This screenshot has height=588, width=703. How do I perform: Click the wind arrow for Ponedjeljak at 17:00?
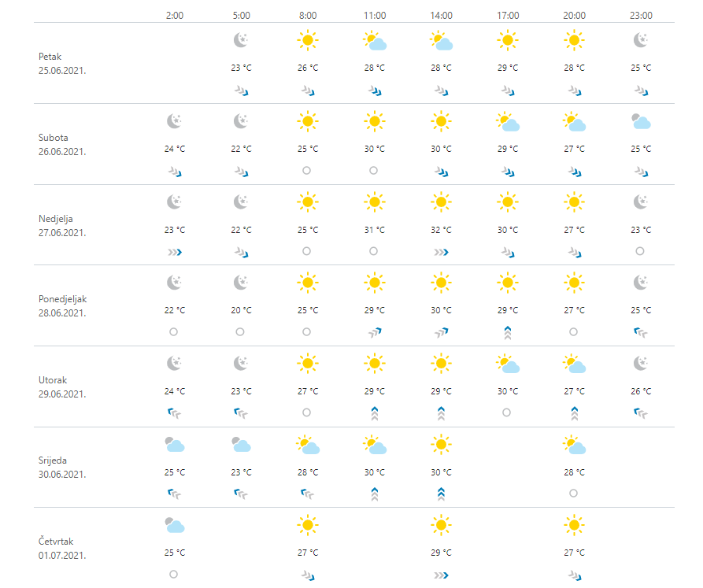(508, 332)
